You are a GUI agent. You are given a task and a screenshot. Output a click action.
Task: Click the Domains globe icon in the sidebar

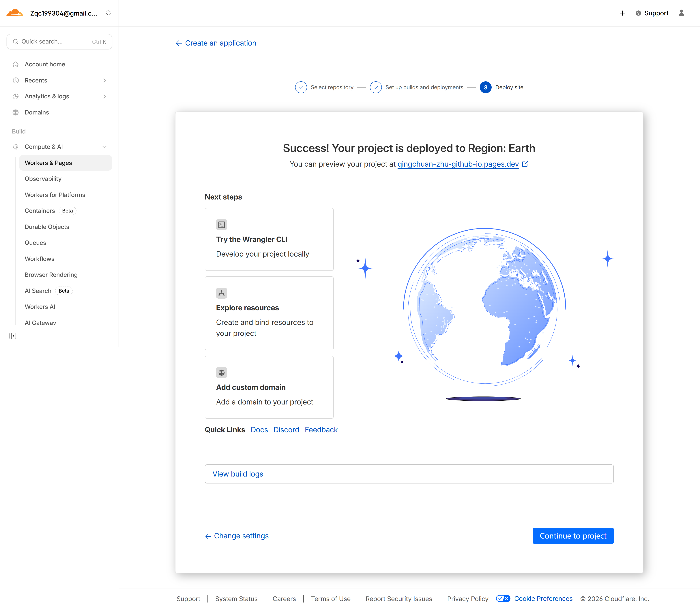pos(16,112)
